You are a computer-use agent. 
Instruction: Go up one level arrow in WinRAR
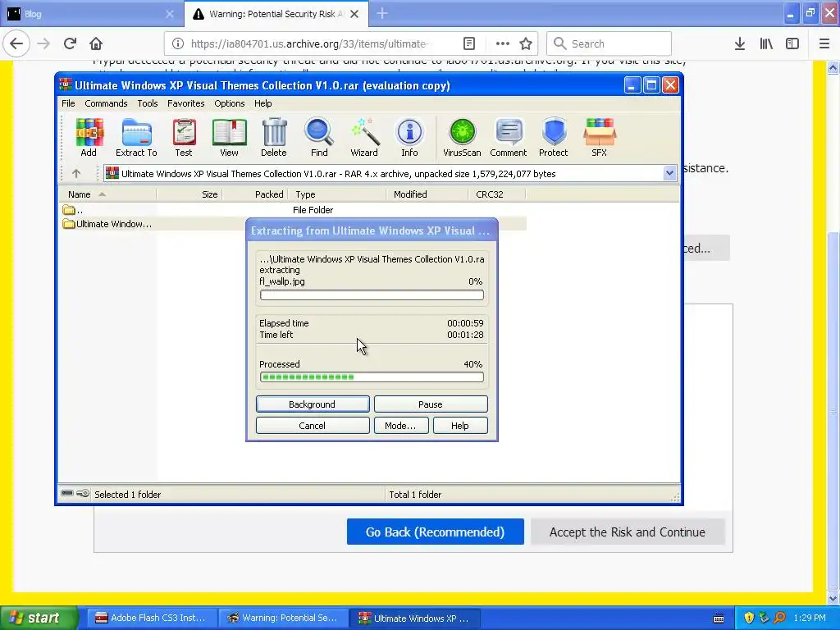pos(76,174)
